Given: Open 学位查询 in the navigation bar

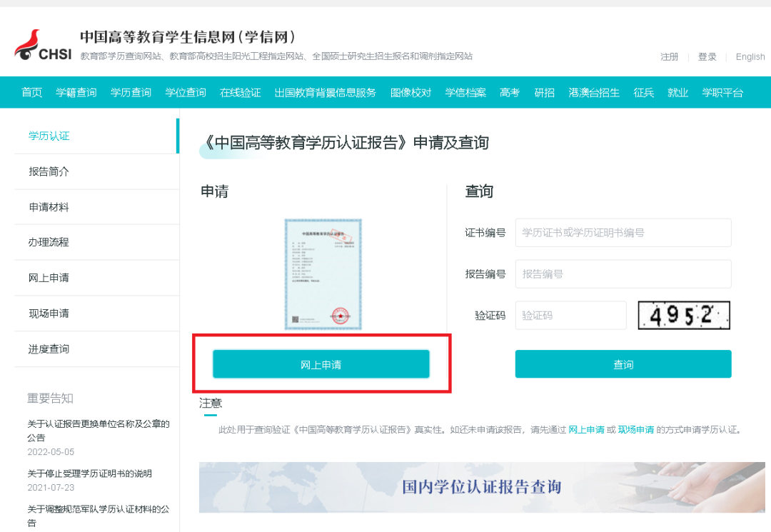Looking at the screenshot, I should pos(186,92).
